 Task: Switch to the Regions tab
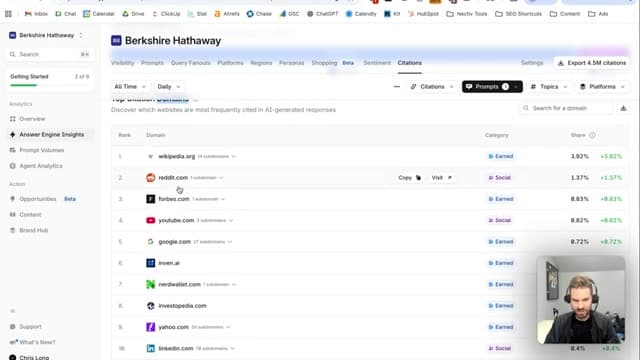261,63
